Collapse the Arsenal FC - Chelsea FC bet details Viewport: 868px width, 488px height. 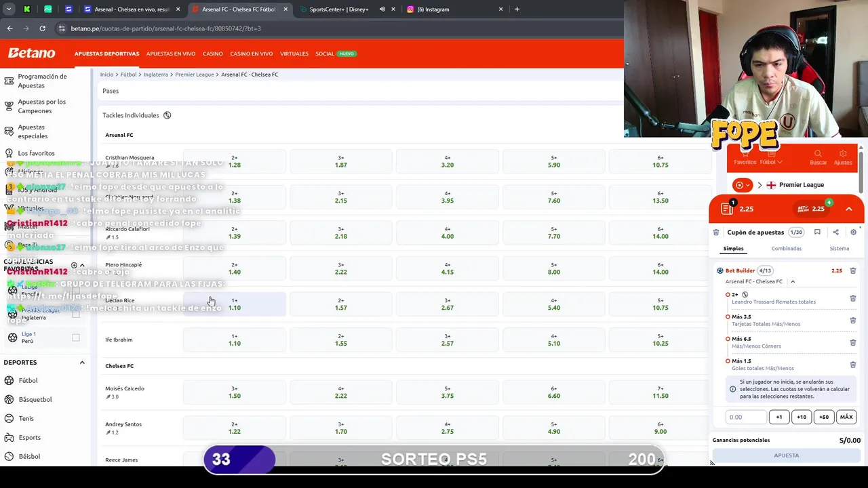(x=792, y=281)
